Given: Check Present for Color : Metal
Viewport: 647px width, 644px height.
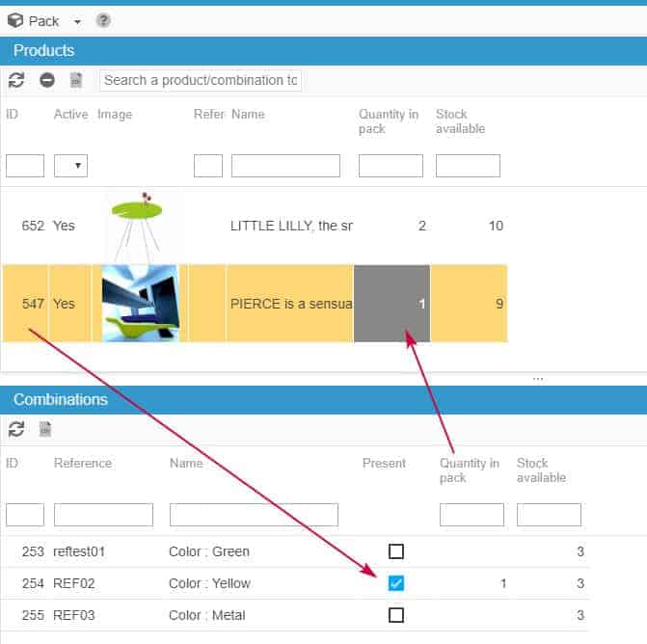Looking at the screenshot, I should pyautogui.click(x=395, y=615).
